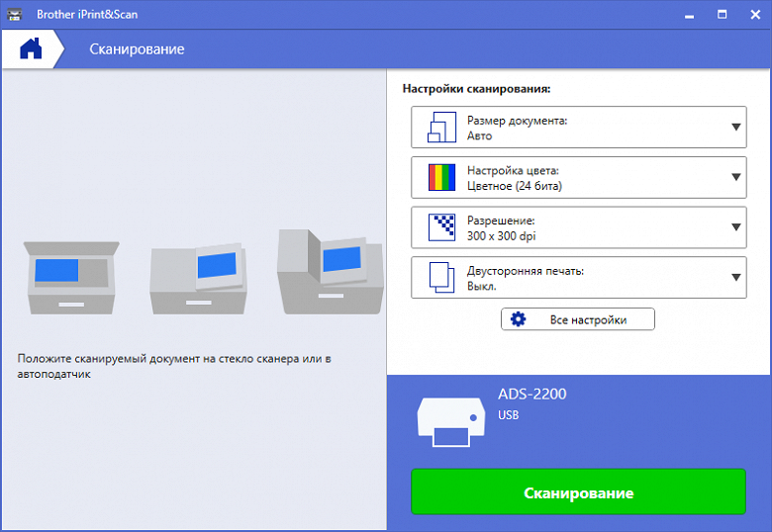Go to the Home screen icon
Screen dimensions: 772x532
[x=31, y=48]
